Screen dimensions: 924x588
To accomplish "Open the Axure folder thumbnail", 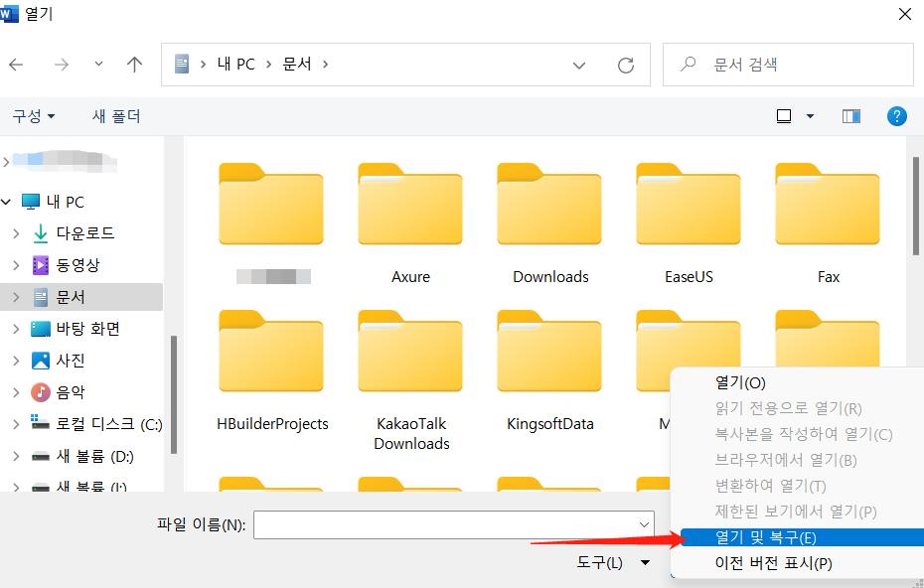I will pyautogui.click(x=410, y=205).
